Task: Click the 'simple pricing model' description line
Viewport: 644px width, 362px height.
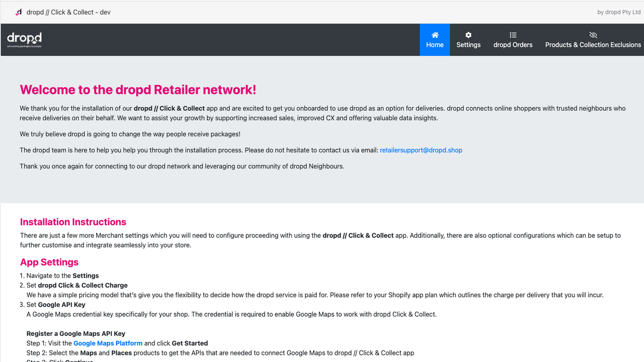Action: point(315,295)
